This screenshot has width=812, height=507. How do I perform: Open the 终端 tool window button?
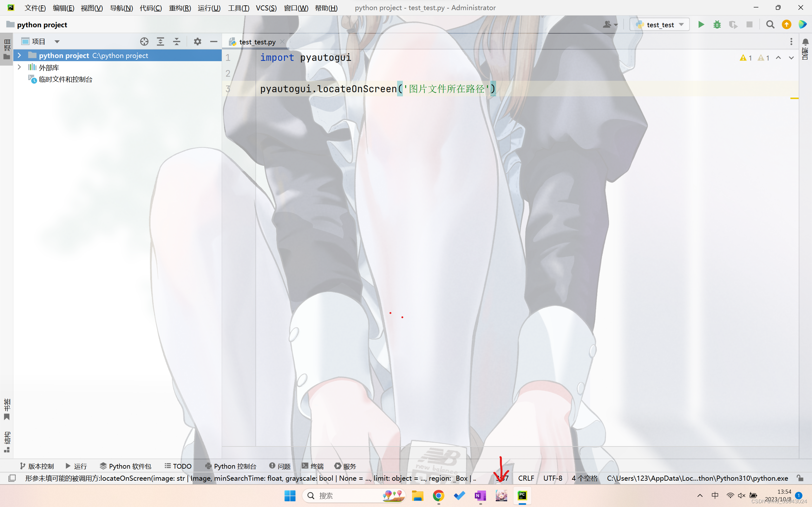point(312,466)
